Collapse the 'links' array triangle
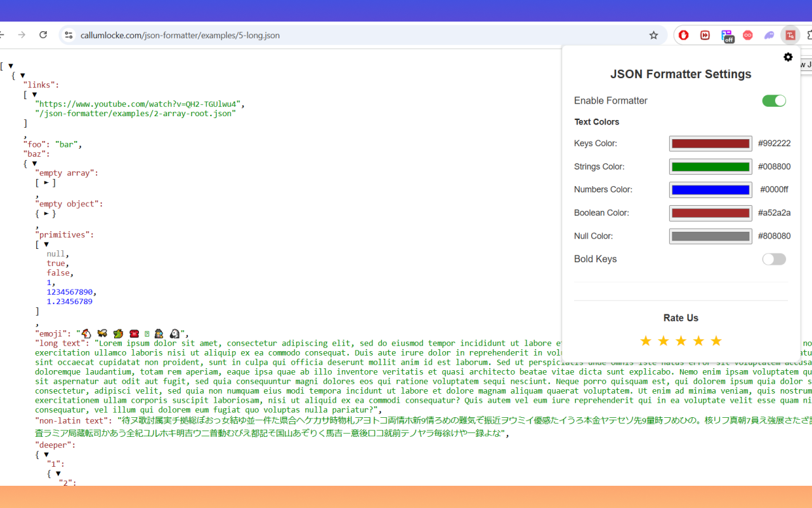The height and width of the screenshot is (508, 812). [34, 94]
